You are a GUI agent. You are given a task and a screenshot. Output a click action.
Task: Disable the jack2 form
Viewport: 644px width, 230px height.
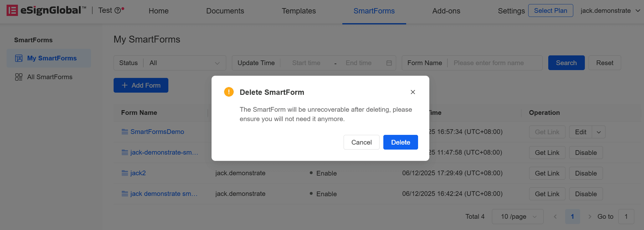point(586,173)
